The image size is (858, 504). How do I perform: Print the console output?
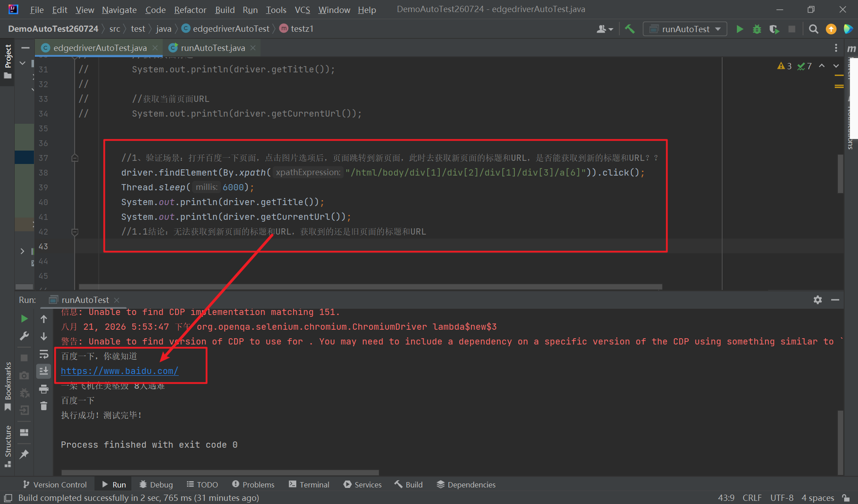pyautogui.click(x=44, y=389)
